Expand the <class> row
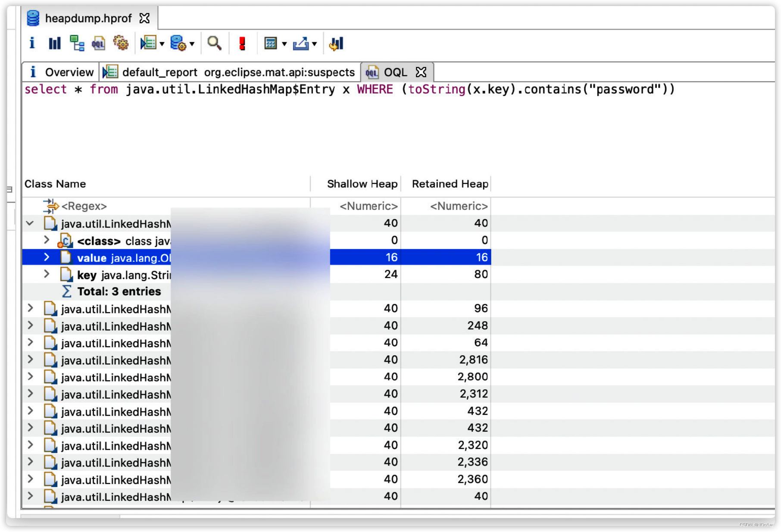 coord(47,240)
